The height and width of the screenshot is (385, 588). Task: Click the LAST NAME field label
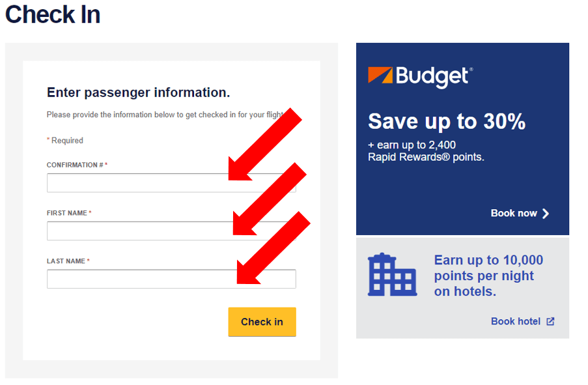(x=68, y=261)
